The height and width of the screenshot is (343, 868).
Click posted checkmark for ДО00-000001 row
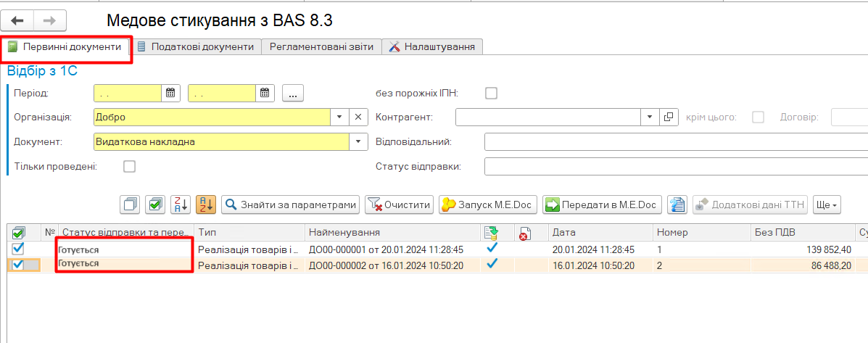492,249
